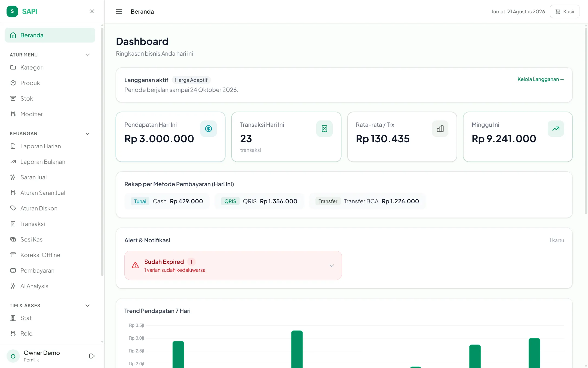Click the Stok archive icon
Screen dimensions: 588x368
[x=13, y=98]
